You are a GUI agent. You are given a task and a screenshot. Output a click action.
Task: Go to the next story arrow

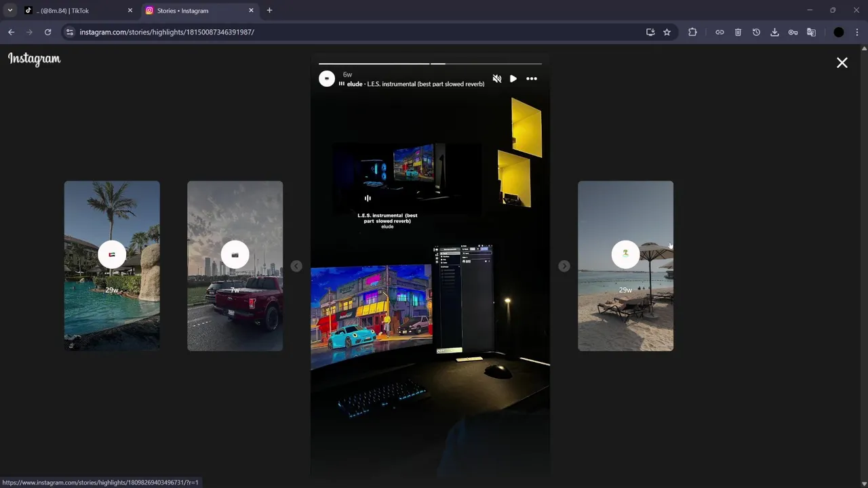pos(564,266)
